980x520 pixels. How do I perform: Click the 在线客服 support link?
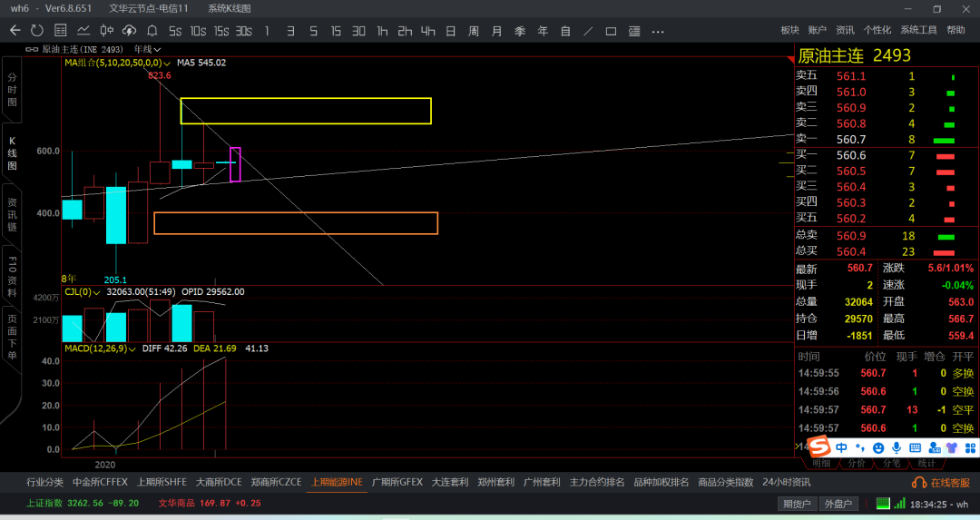pyautogui.click(x=942, y=483)
